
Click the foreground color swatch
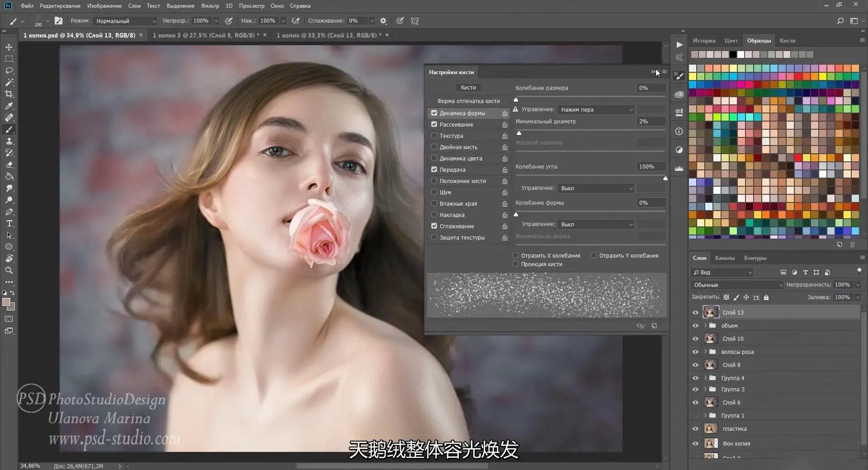(x=6, y=302)
